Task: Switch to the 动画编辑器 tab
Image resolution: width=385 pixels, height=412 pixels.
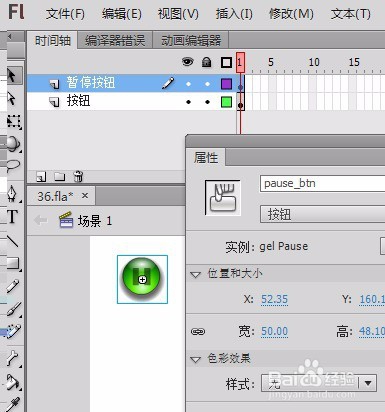Action: click(191, 41)
